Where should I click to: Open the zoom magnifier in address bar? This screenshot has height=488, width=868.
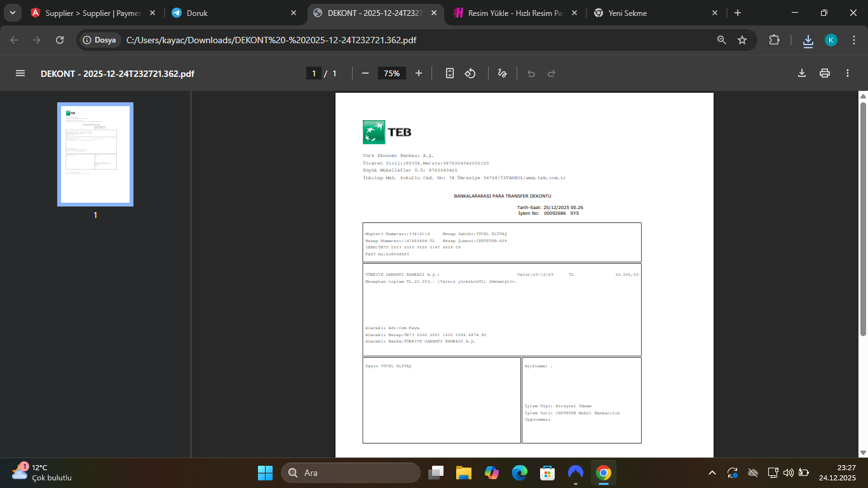[722, 40]
